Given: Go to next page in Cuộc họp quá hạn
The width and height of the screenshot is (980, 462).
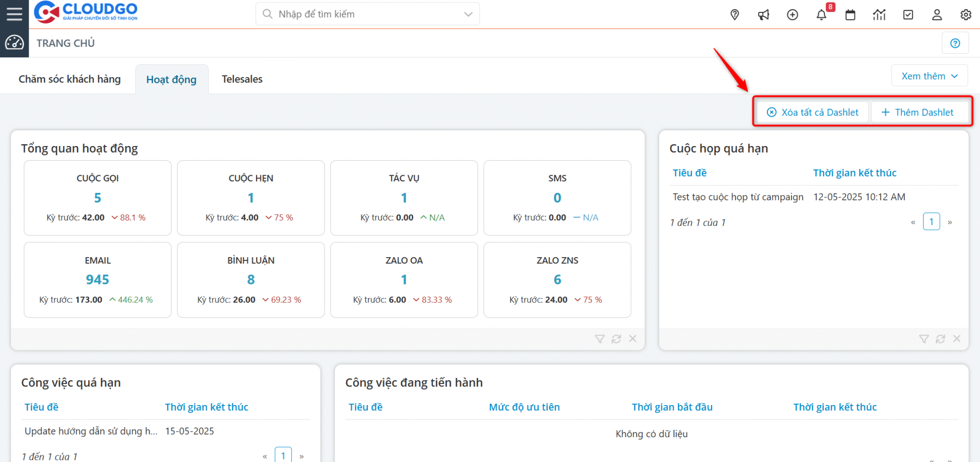Looking at the screenshot, I should (950, 222).
